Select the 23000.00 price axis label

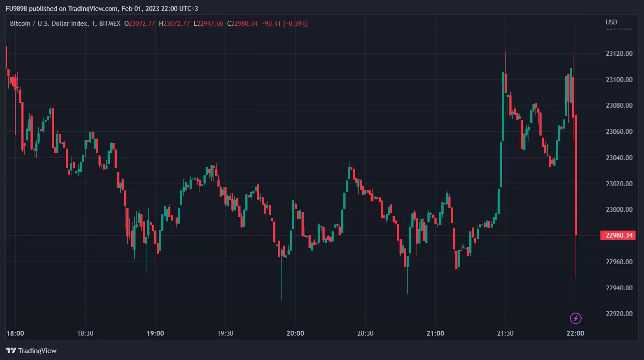[x=619, y=210]
